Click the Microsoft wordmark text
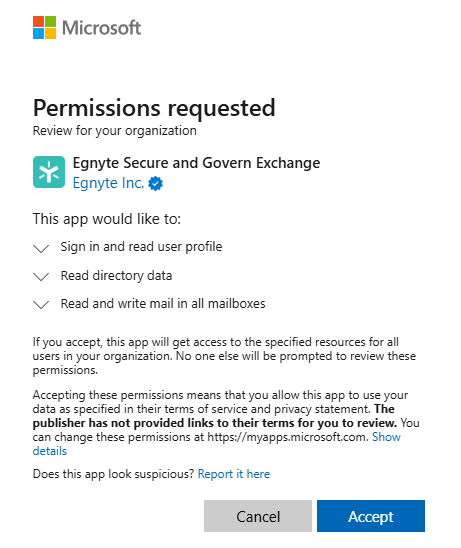Image resolution: width=461 pixels, height=548 pixels. 101,28
